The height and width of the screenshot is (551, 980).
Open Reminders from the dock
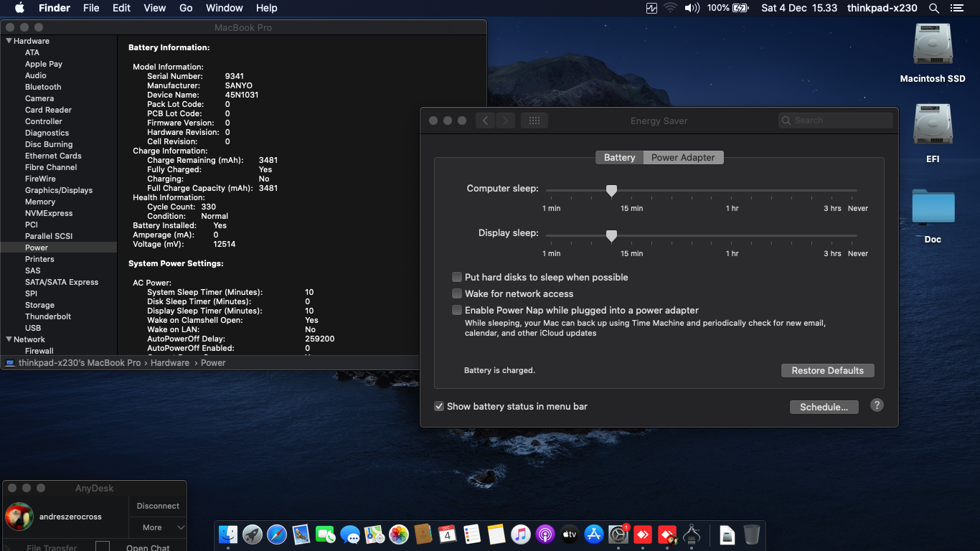click(472, 534)
